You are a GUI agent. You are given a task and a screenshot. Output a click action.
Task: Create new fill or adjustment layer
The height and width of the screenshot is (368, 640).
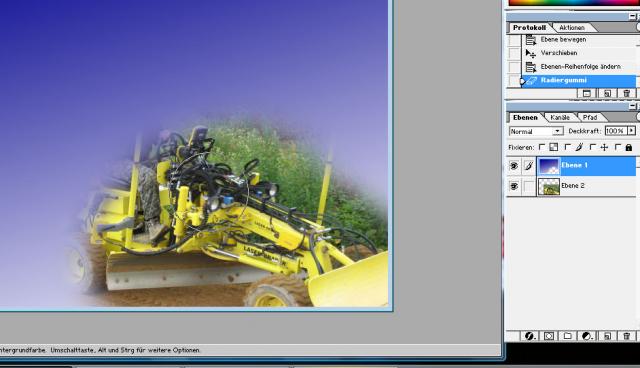[587, 336]
